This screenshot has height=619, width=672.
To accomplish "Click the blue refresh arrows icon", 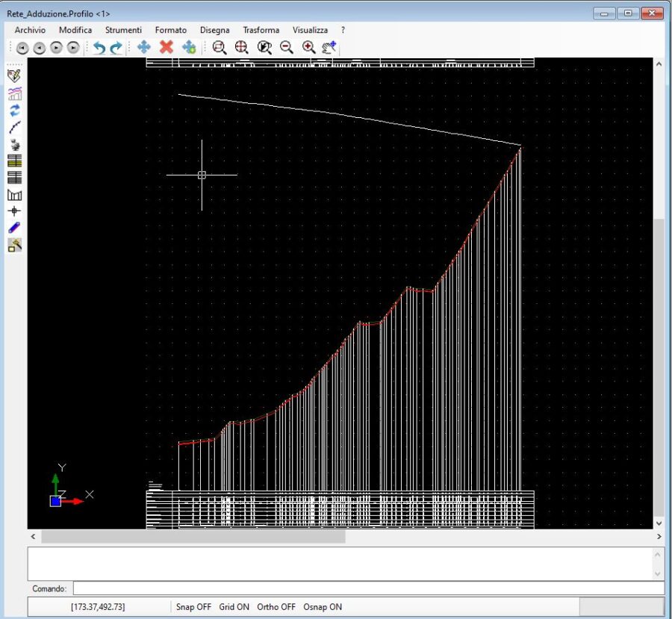I will point(14,110).
